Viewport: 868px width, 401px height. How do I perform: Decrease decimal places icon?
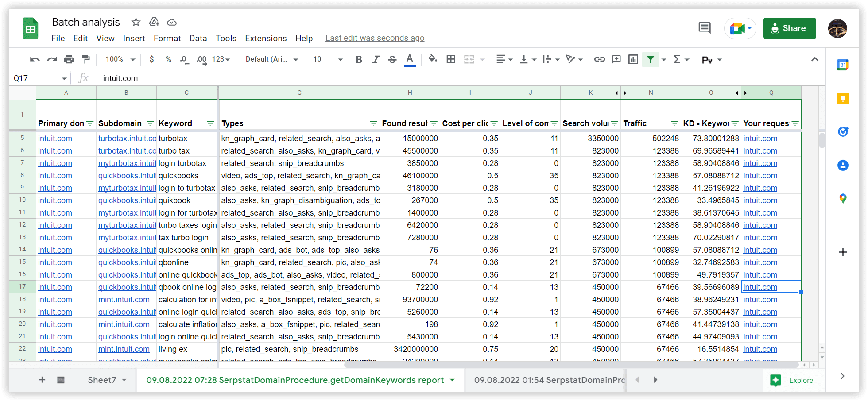coord(185,60)
